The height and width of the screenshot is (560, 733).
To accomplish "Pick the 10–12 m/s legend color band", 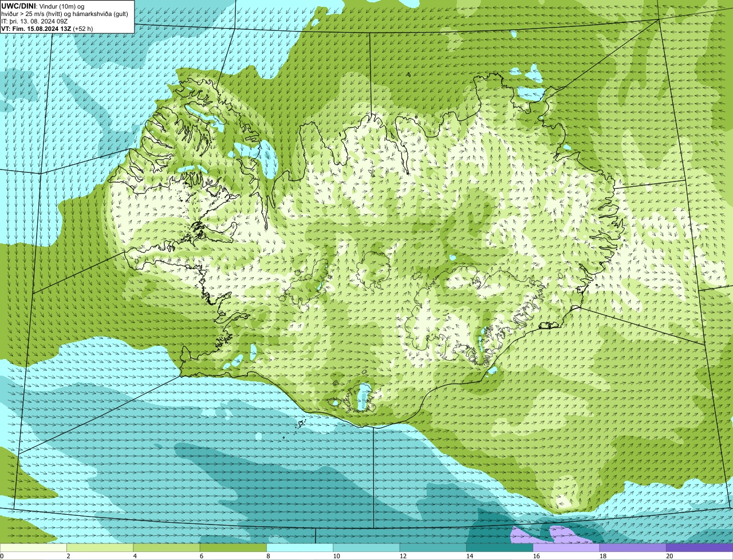I will [366, 547].
